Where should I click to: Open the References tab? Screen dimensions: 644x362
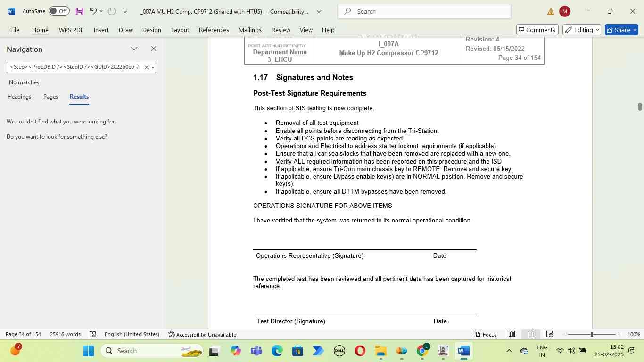pos(214,30)
